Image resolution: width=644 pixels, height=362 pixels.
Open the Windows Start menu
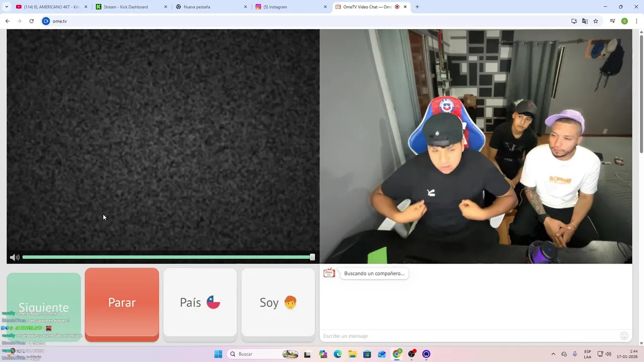coord(218,354)
